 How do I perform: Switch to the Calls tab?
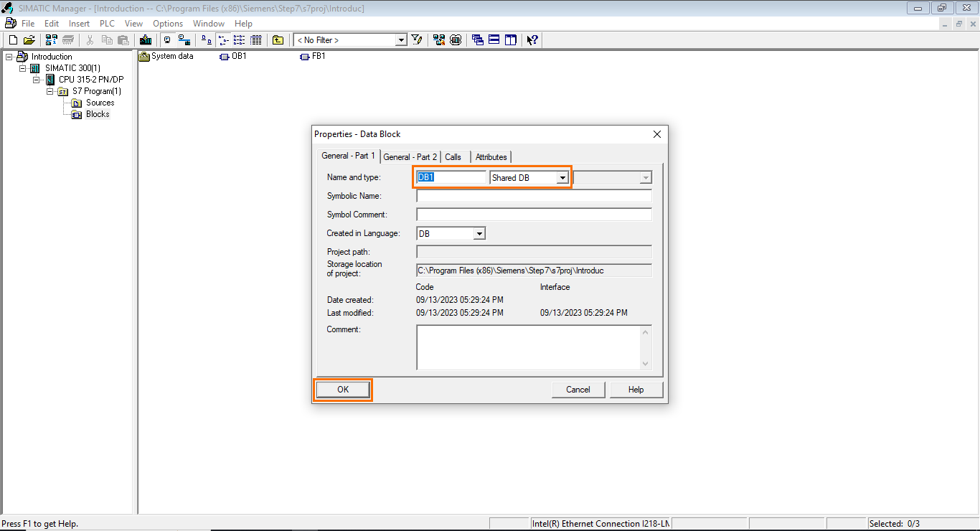pos(453,156)
